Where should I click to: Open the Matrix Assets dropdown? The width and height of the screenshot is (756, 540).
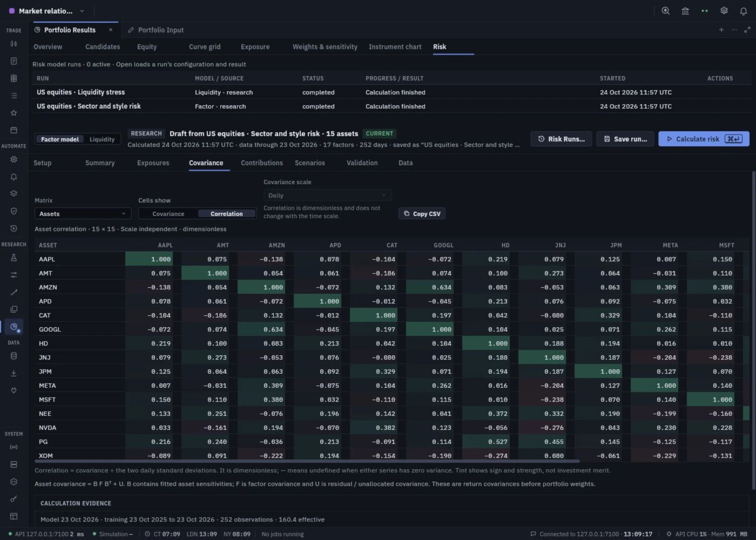point(83,214)
